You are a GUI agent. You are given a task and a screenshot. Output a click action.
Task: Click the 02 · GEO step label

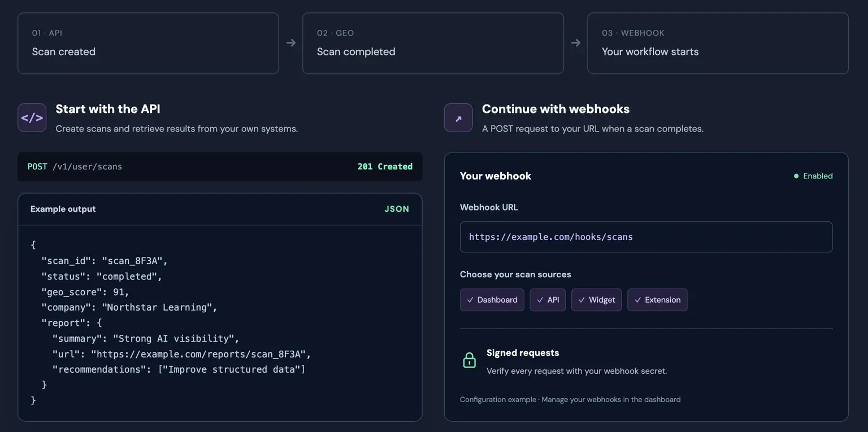pos(335,33)
